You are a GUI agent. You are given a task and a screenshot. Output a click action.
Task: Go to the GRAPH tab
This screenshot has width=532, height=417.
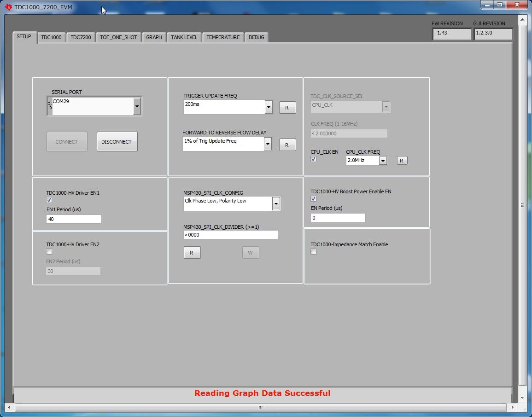(154, 37)
